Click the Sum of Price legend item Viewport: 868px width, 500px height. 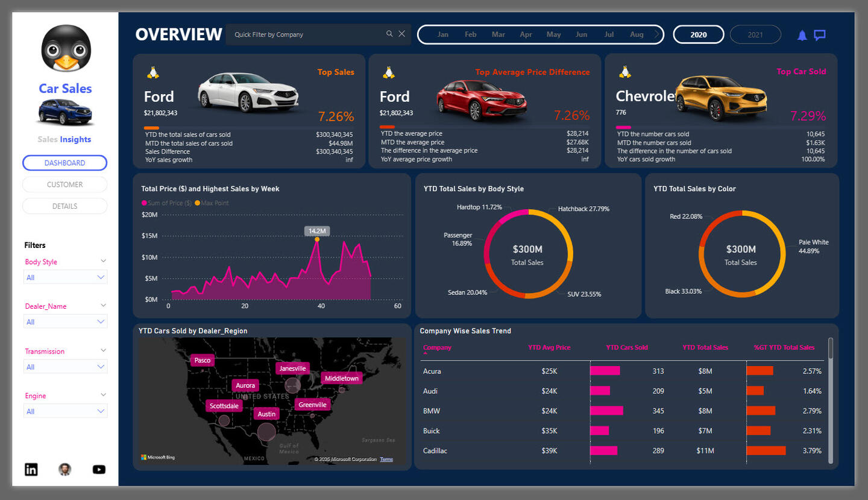coord(166,203)
